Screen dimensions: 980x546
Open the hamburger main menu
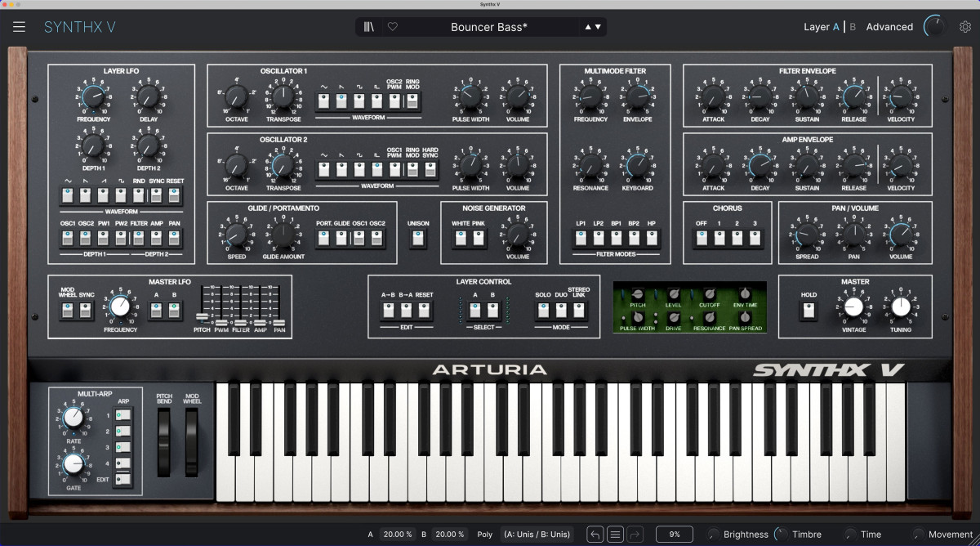[19, 27]
